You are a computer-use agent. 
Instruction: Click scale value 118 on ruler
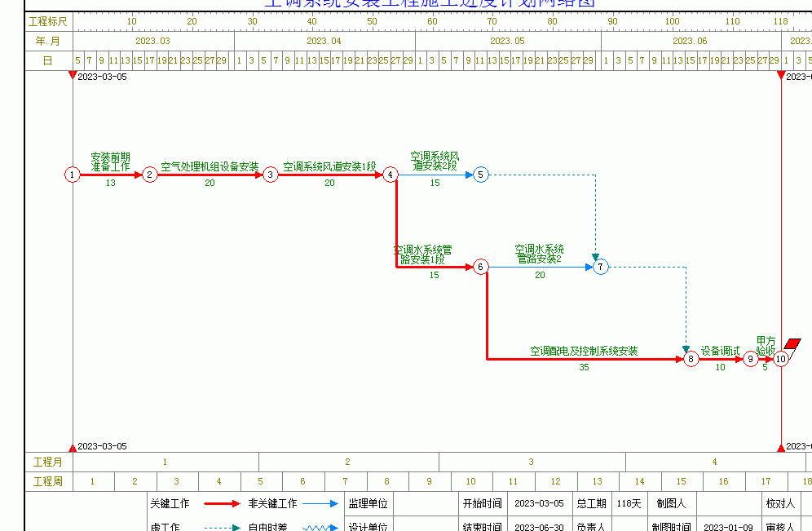(780, 21)
